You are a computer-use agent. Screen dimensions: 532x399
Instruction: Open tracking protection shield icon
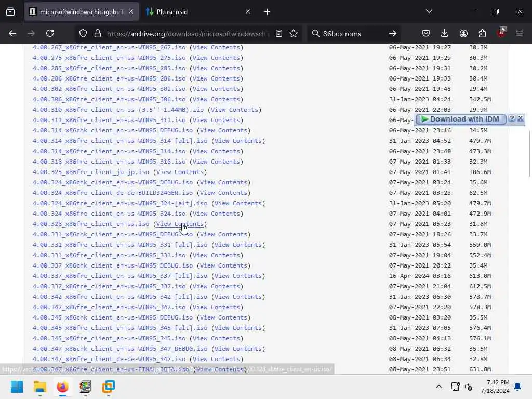click(83, 33)
